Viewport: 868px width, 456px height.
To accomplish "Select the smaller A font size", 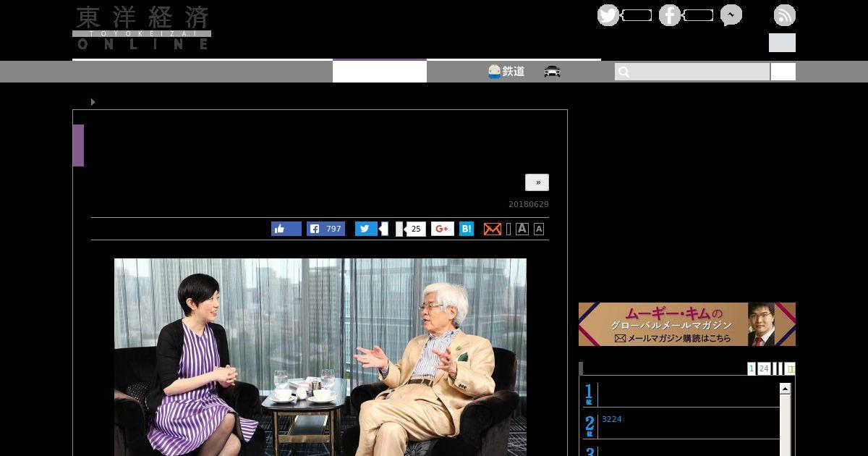I will coord(539,229).
